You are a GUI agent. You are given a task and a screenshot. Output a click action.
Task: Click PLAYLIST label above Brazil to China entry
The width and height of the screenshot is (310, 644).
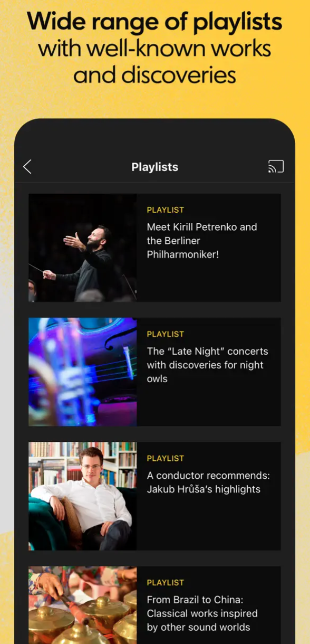[166, 583]
